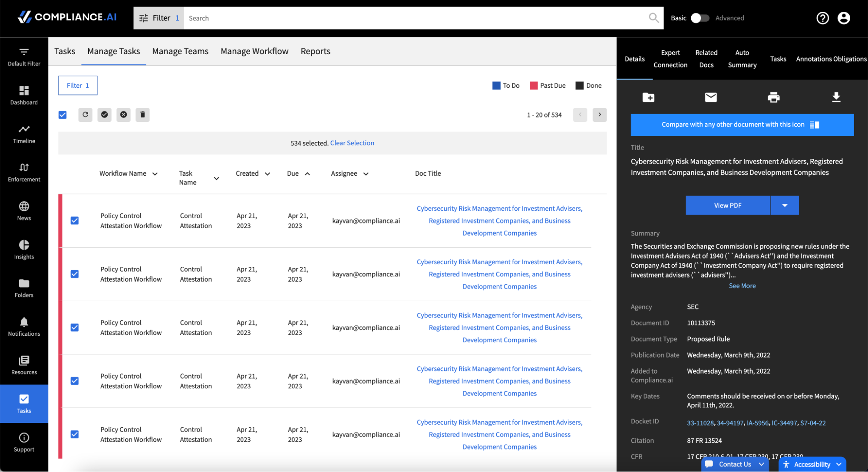Open Insights in the sidebar
868x472 pixels.
click(24, 250)
